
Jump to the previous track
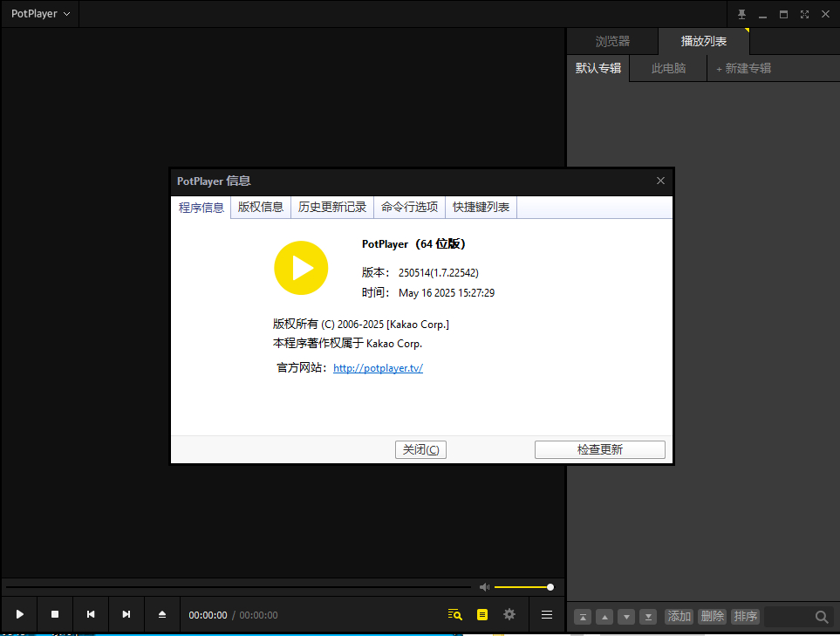(91, 614)
